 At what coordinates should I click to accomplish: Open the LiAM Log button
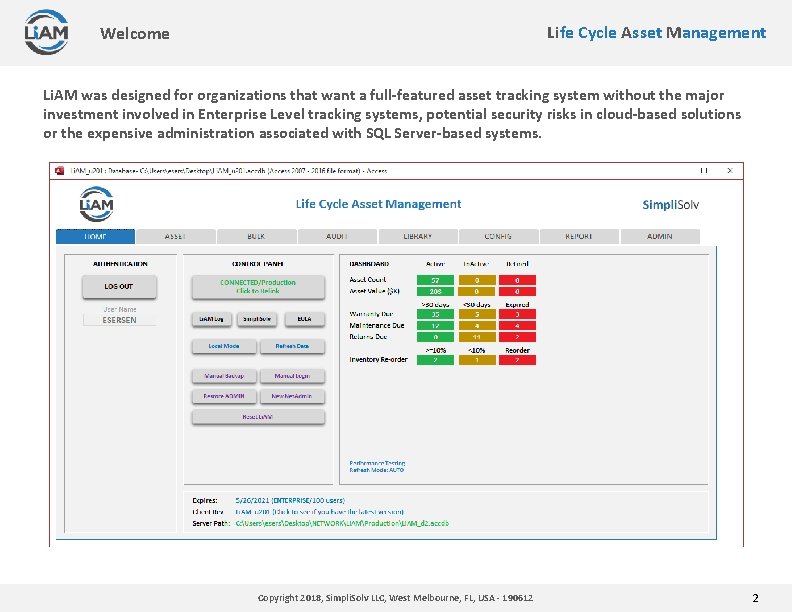(212, 319)
